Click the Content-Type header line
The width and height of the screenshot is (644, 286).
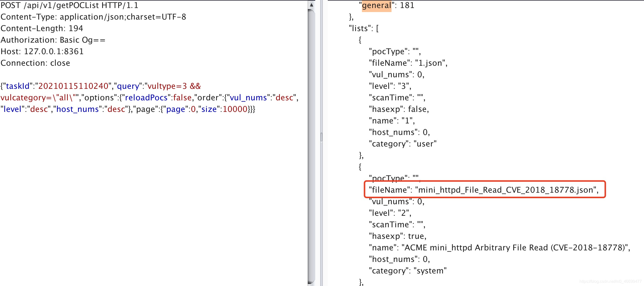click(x=93, y=17)
